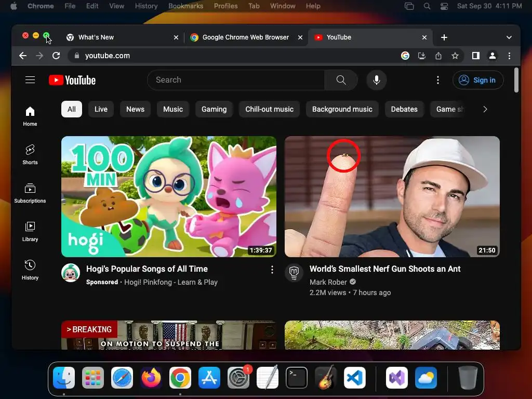Open the Profiles menu in menu bar
Viewport: 532px width, 399px height.
(225, 6)
